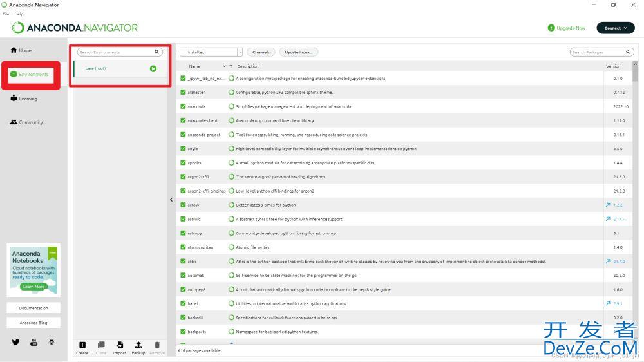Image resolution: width=644 pixels, height=362 pixels.
Task: Uncheck the anaconda package checkbox
Action: [183, 106]
